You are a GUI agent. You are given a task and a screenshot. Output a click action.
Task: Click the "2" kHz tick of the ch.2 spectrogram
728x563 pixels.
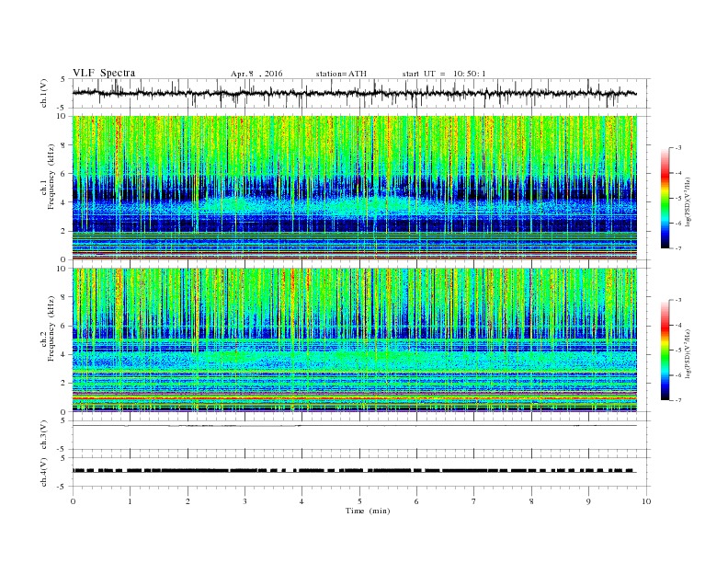63,384
